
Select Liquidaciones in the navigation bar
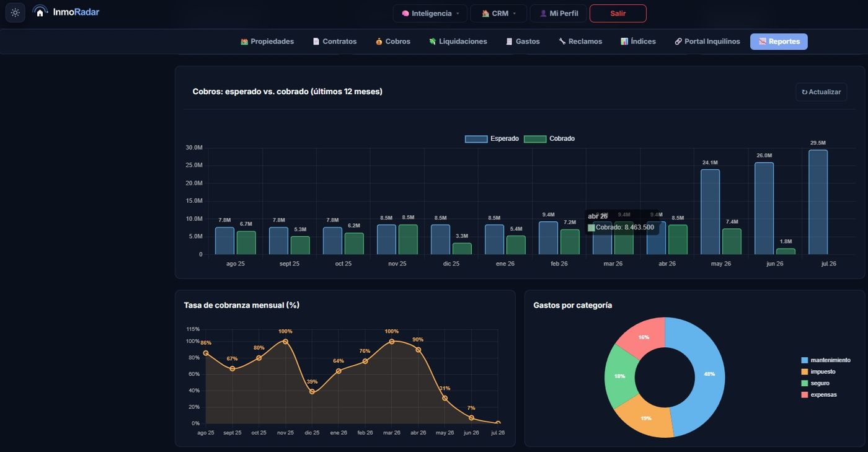point(458,42)
